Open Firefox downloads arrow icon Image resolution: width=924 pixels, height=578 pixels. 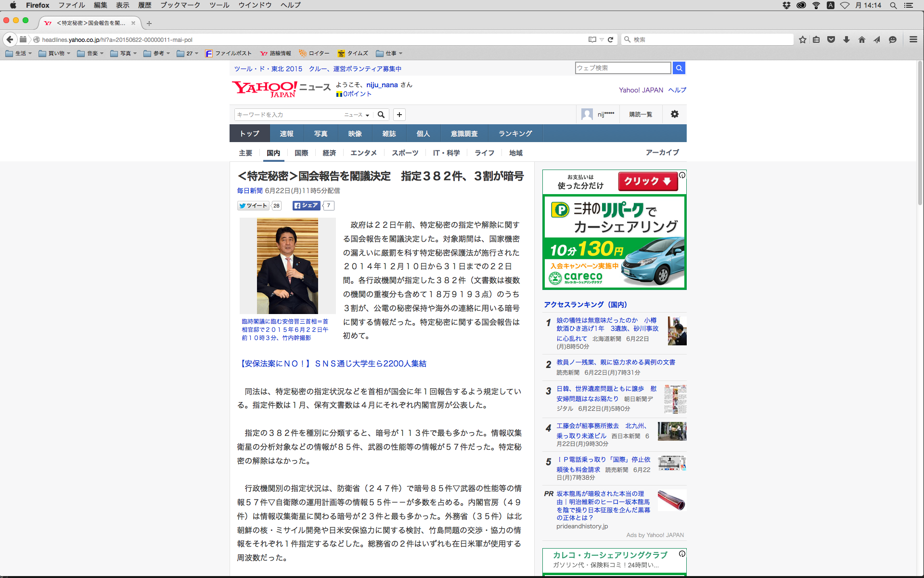tap(847, 39)
